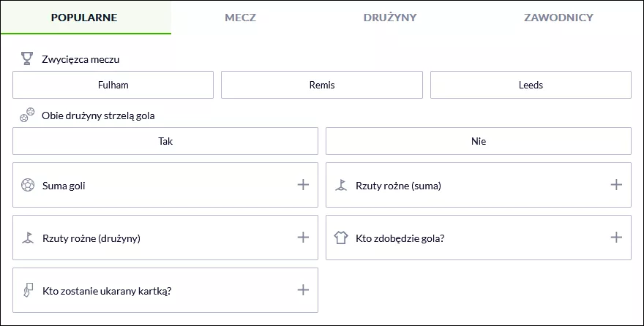The height and width of the screenshot is (326, 644).
Task: Click the football icon in Suma goli
Action: (x=28, y=185)
